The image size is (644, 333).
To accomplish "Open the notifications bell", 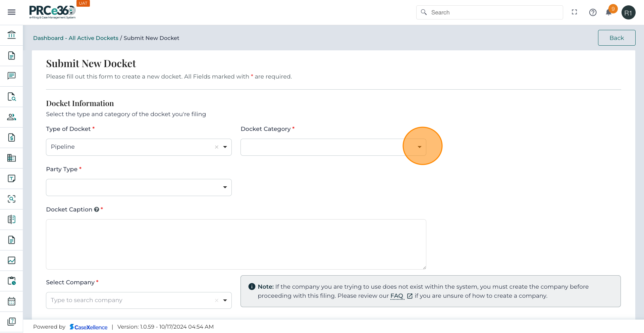I will (x=608, y=12).
